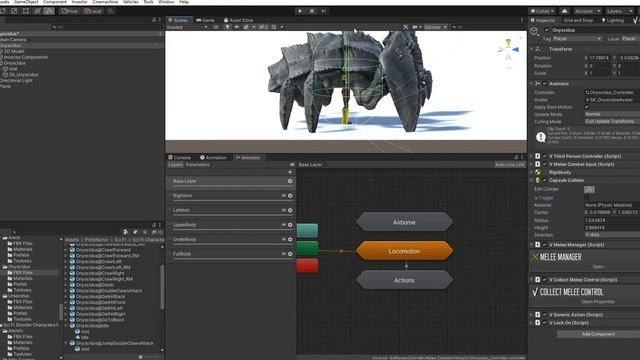Select the red Exit node
The height and width of the screenshot is (360, 640).
[307, 266]
